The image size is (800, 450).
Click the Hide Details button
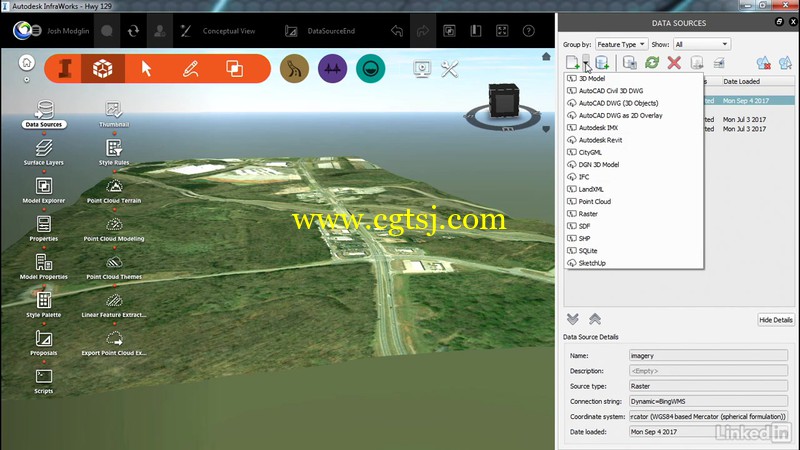click(x=776, y=320)
